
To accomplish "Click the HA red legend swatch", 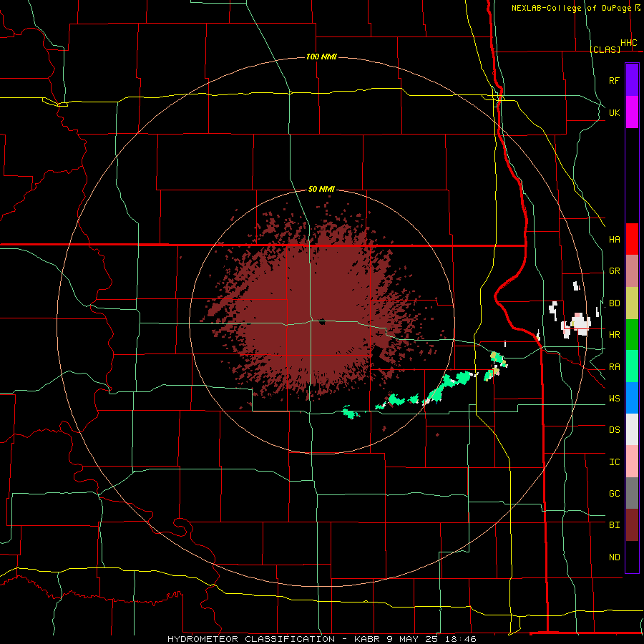I will pos(632,239).
